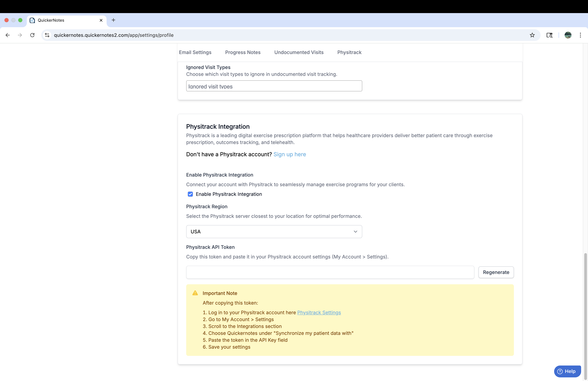Switch to the Email Settings tab

tap(195, 52)
